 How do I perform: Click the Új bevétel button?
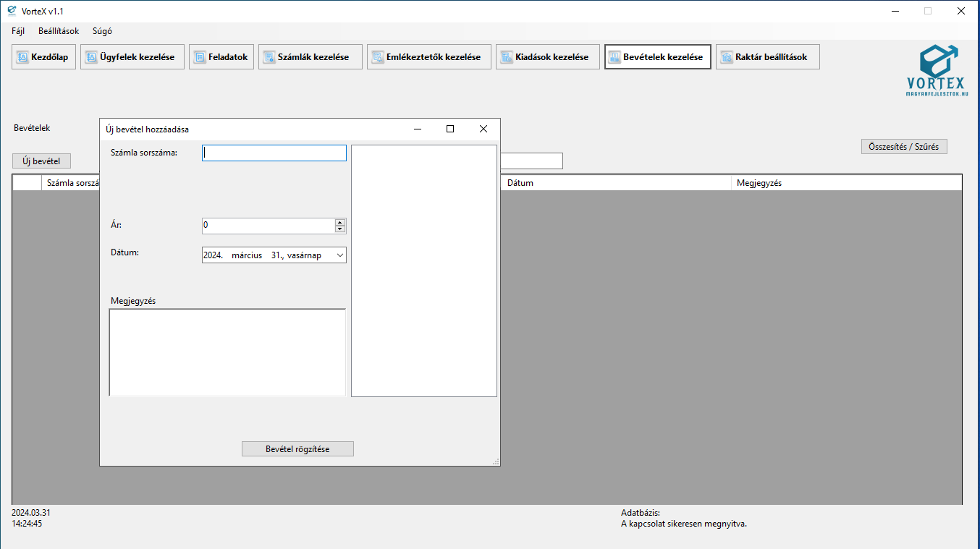(41, 161)
